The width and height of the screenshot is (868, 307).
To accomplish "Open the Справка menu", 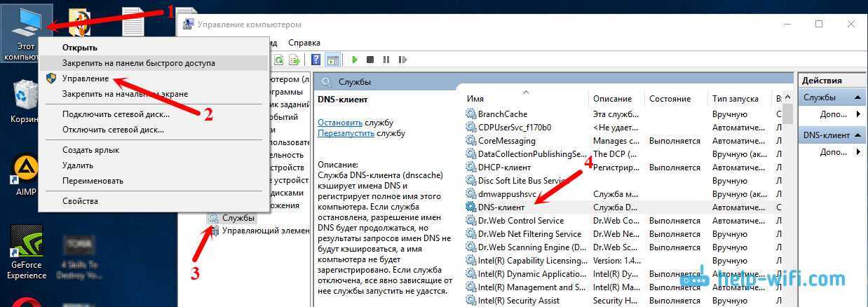I will tap(304, 43).
